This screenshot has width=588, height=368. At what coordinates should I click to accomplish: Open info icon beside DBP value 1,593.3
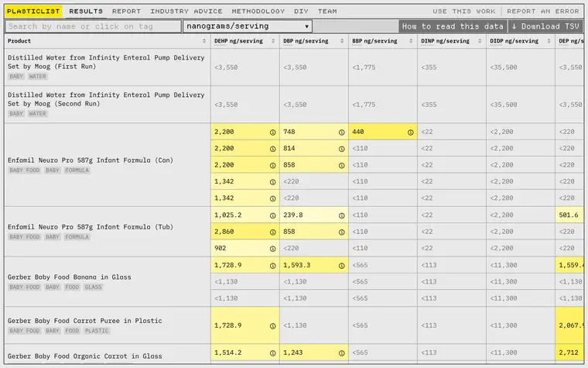click(x=342, y=266)
